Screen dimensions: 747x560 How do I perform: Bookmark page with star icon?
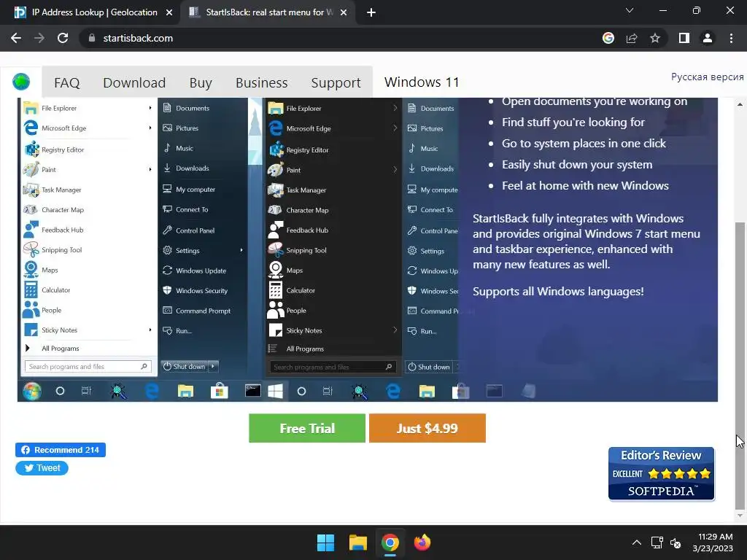coord(655,38)
